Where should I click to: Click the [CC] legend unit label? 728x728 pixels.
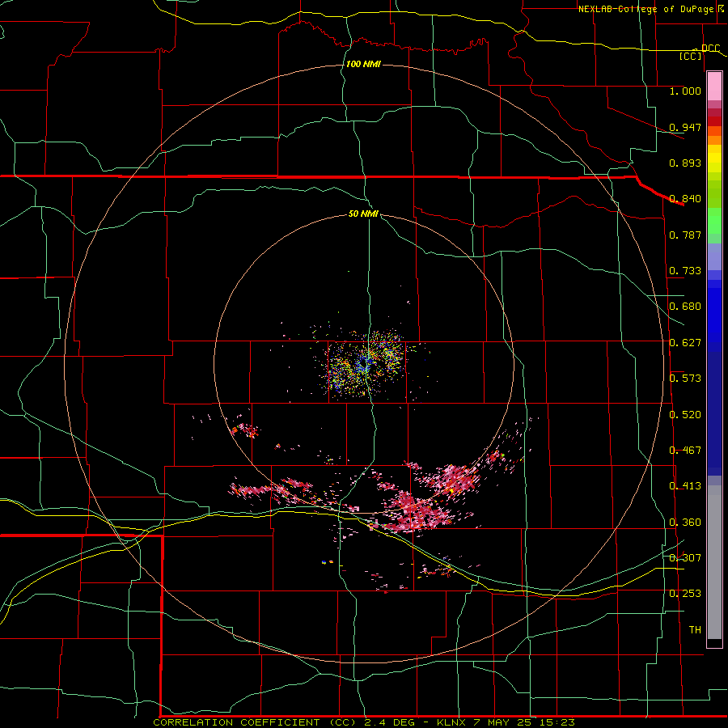[691, 56]
